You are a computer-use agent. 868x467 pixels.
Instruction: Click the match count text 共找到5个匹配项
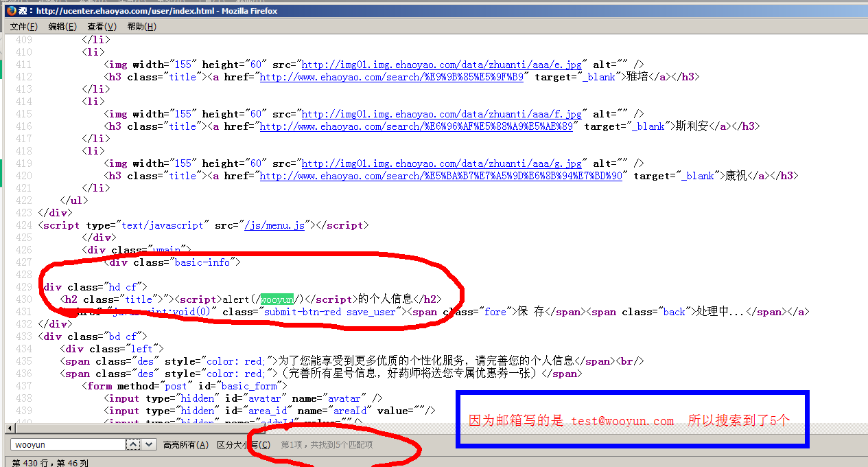(x=342, y=444)
